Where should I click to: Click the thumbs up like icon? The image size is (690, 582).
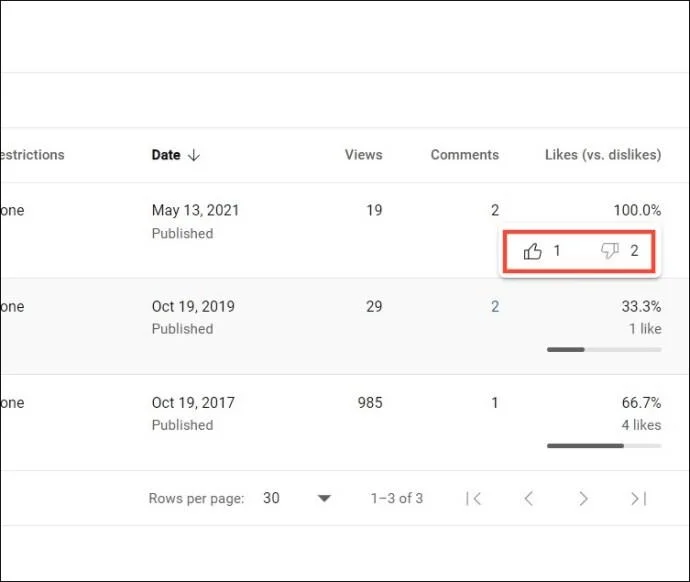(x=532, y=252)
